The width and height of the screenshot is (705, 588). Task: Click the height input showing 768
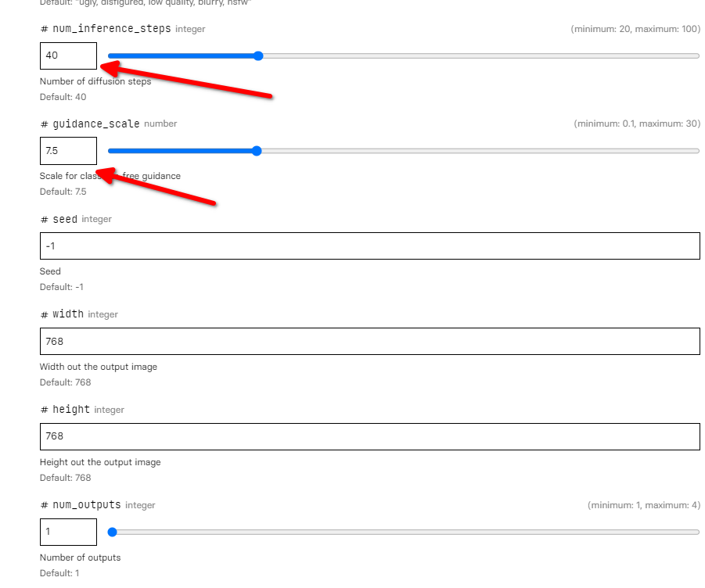point(369,436)
